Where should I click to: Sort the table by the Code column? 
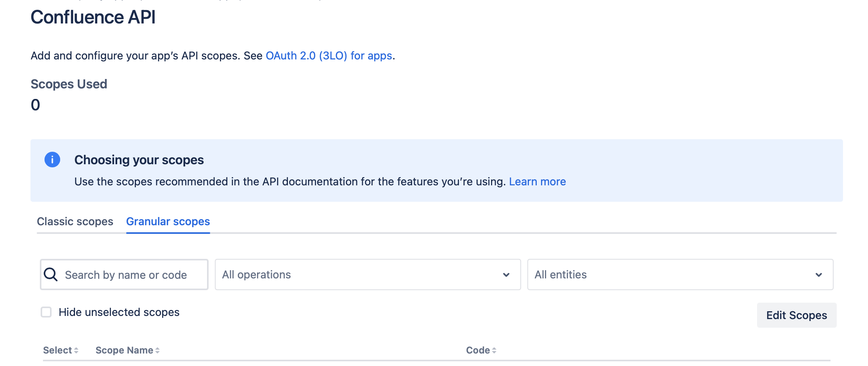(478, 350)
